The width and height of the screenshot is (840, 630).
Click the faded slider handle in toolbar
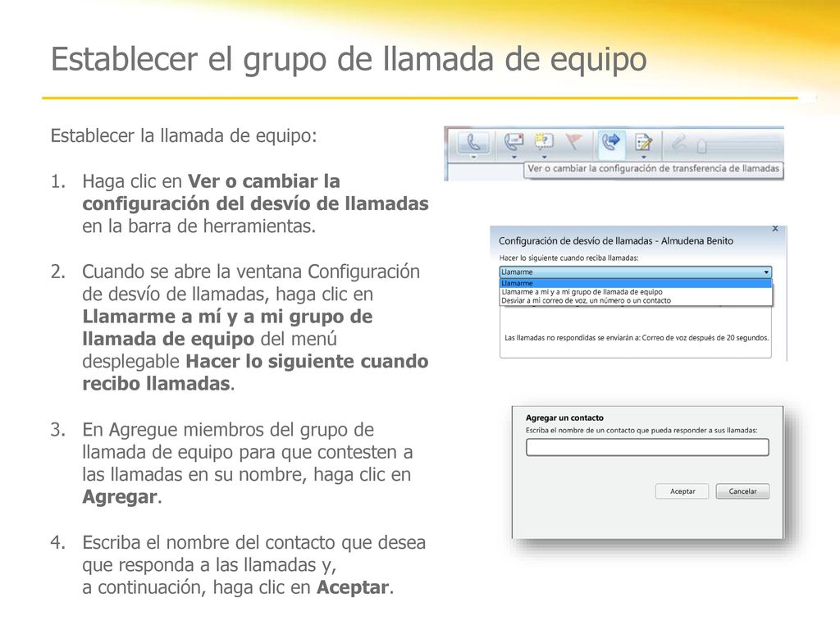pos(702,146)
